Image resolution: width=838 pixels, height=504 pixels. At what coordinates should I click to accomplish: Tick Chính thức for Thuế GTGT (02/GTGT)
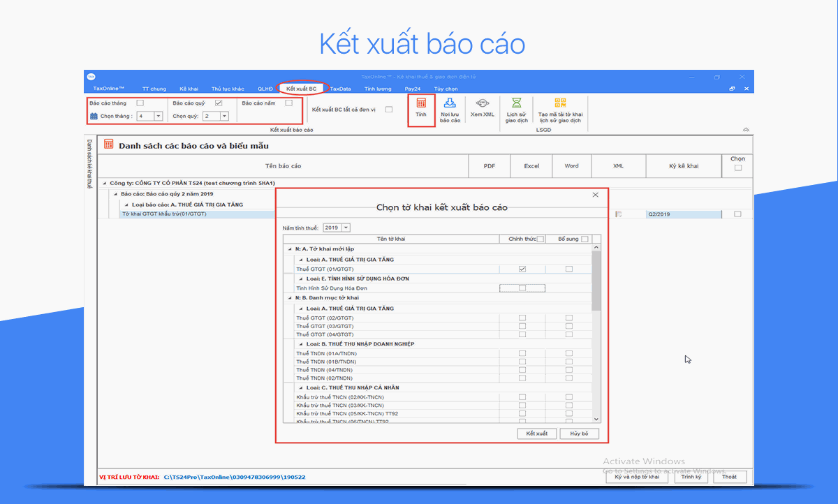pyautogui.click(x=522, y=318)
